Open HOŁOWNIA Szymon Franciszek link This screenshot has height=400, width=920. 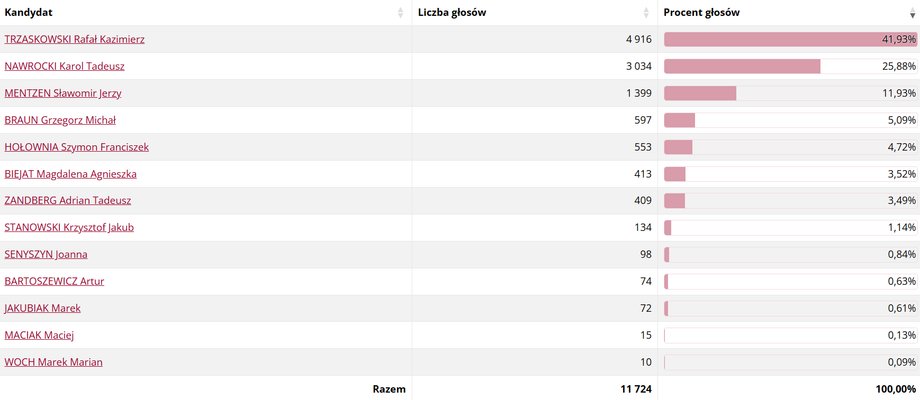pos(76,147)
